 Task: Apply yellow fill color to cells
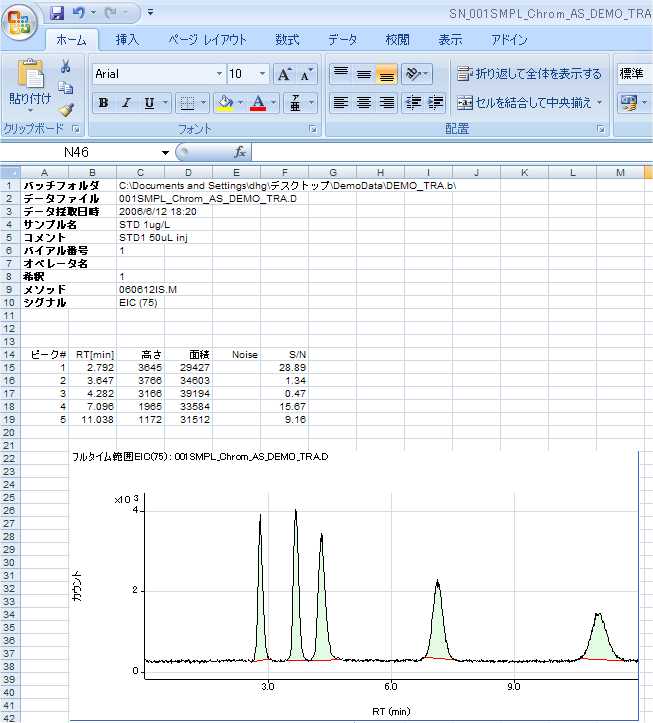click(225, 103)
